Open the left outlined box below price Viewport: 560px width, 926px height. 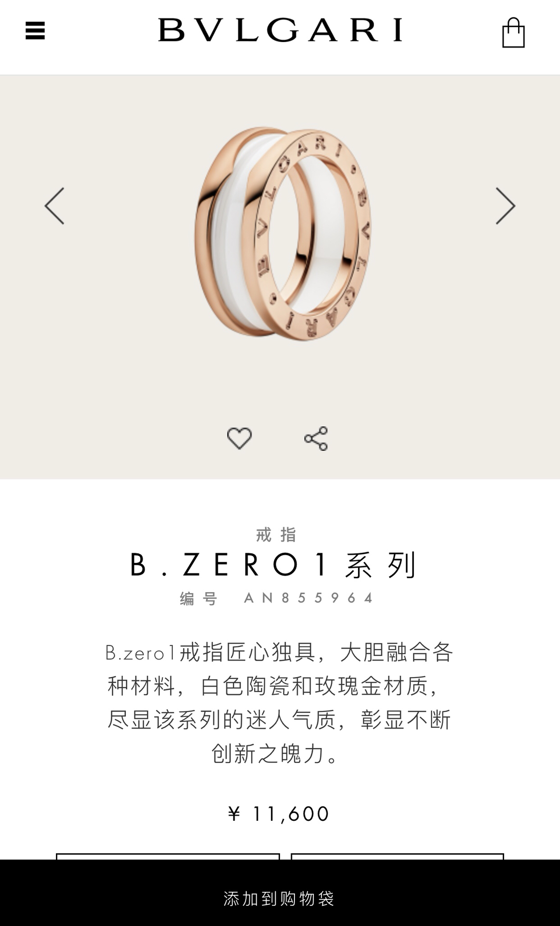tap(168, 857)
